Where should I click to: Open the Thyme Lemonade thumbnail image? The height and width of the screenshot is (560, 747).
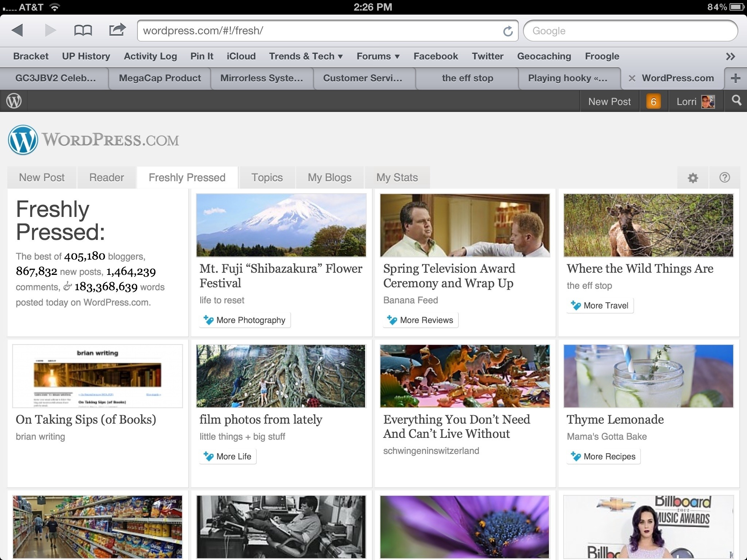pyautogui.click(x=648, y=376)
